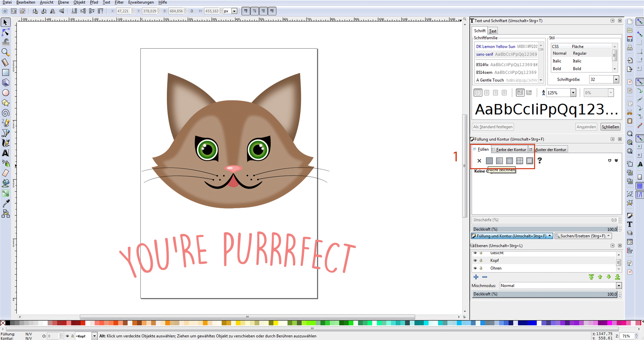Screen dimensions: 644x340
Task: Choose pattern fill icon
Action: 519,161
